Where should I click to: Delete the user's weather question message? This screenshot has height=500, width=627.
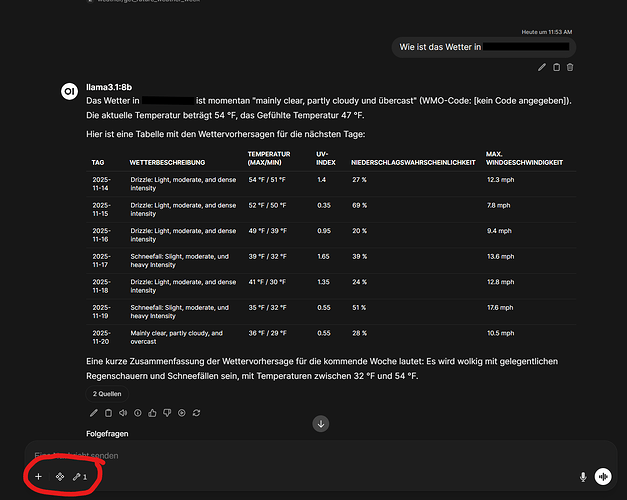(570, 67)
